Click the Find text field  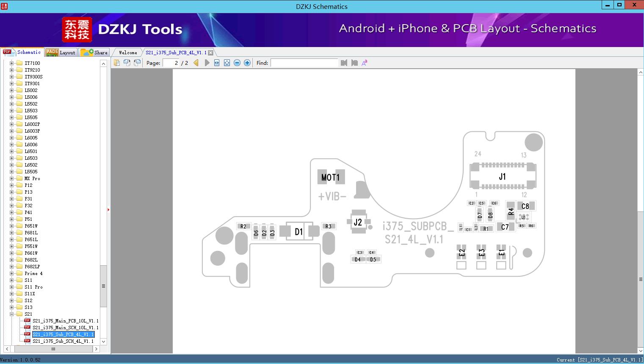[x=304, y=63]
